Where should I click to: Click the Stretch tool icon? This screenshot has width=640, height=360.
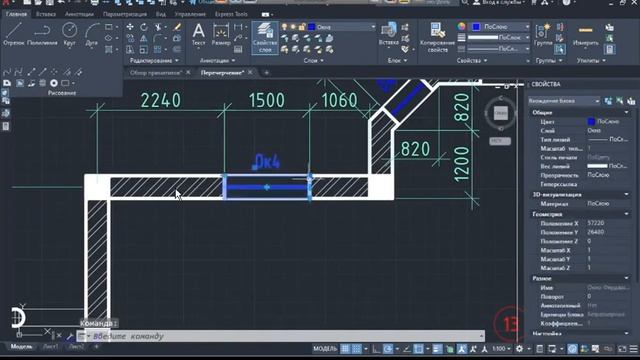point(130,50)
